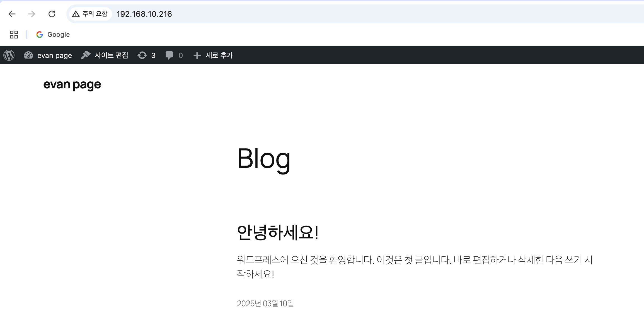The image size is (644, 335).
Task: Open the apps grid in bookmarks bar
Action: [14, 35]
